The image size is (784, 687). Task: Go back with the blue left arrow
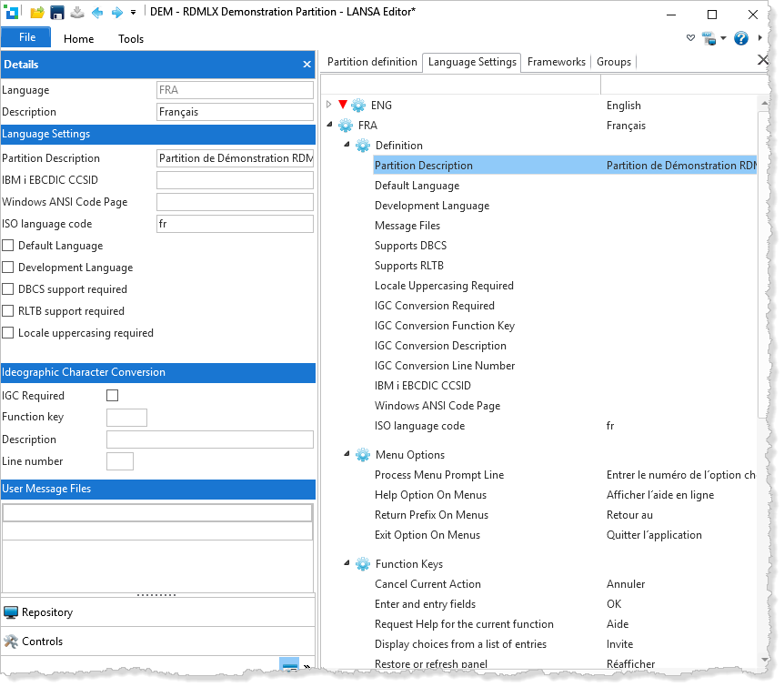[97, 12]
